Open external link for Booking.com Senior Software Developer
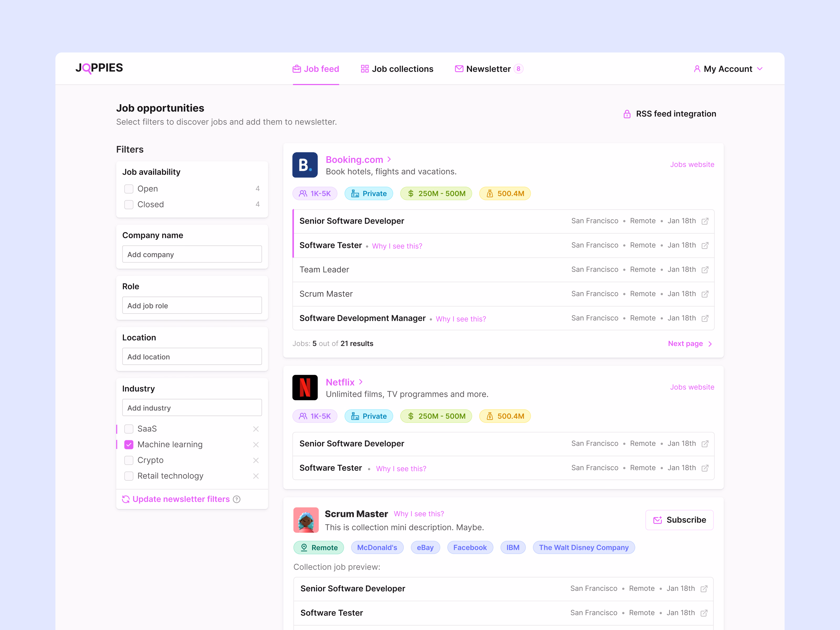840x630 pixels. pyautogui.click(x=705, y=221)
